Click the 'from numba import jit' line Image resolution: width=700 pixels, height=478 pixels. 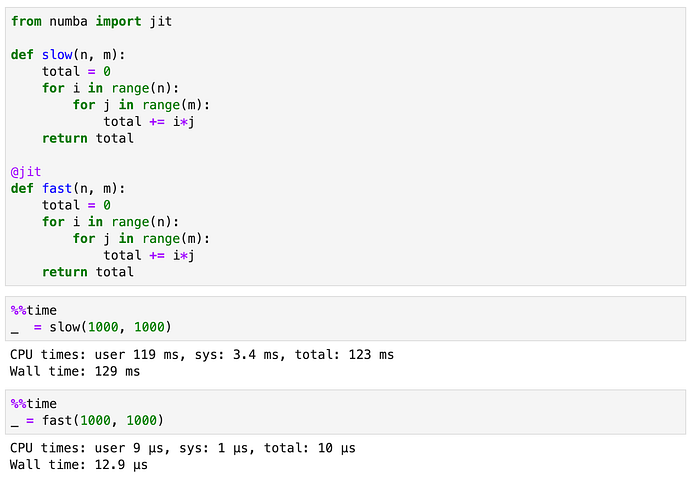coord(91,21)
